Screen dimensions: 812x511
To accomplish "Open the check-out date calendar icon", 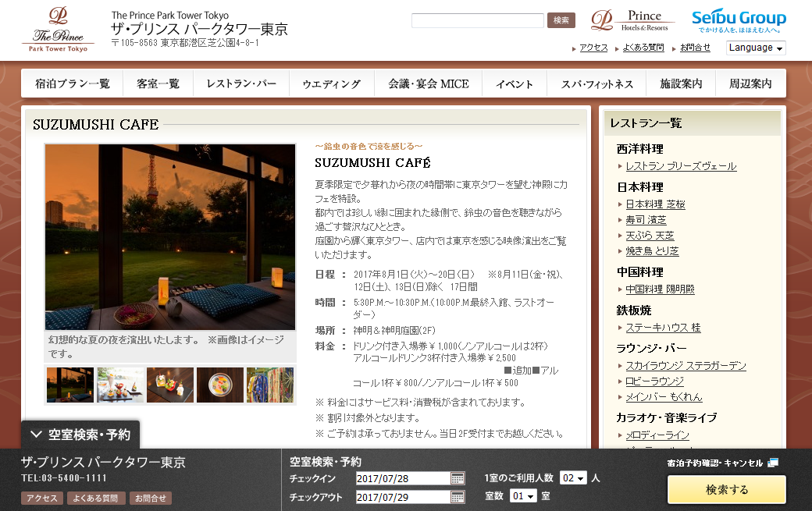I will 458,497.
